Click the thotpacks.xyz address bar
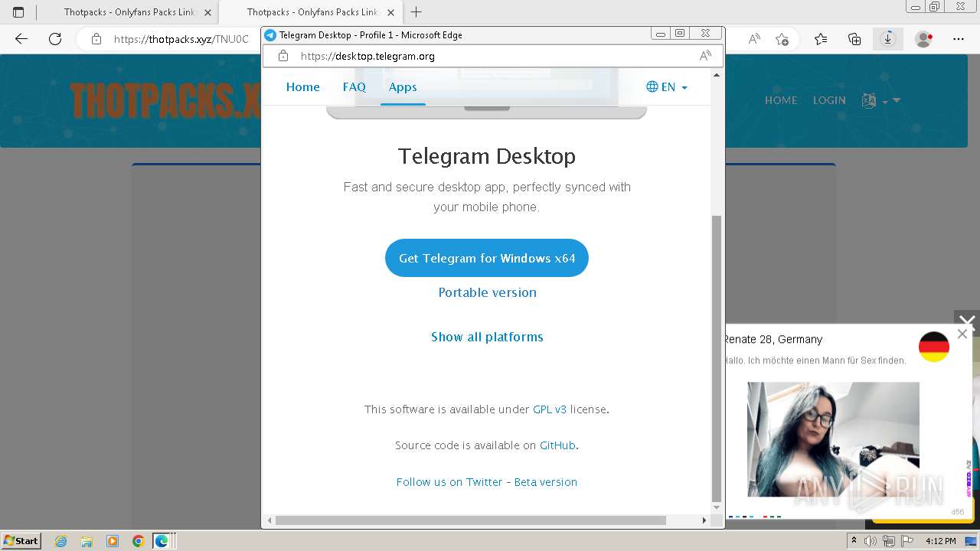This screenshot has height=551, width=980. 181,39
